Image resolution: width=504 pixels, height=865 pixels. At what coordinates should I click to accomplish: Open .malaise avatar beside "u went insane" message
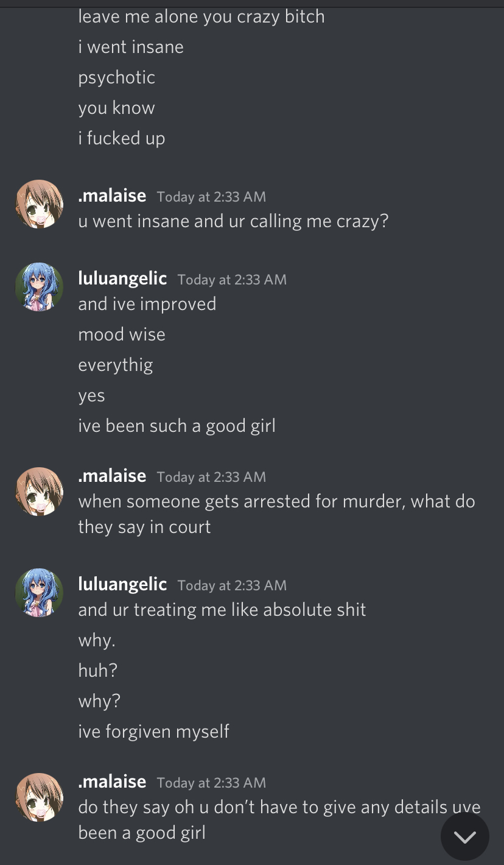(x=40, y=204)
